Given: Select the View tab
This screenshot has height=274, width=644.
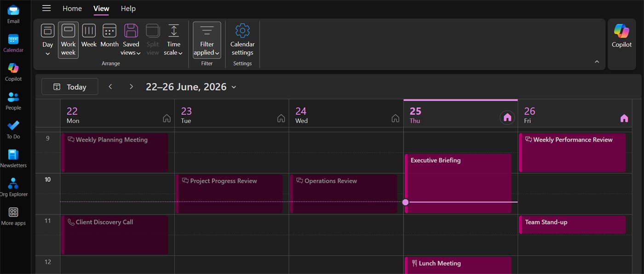Looking at the screenshot, I should (101, 8).
